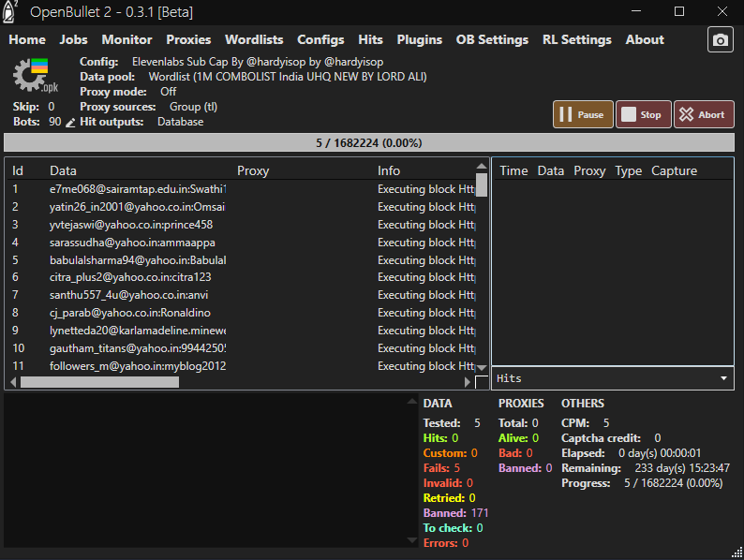Select bot row citra_plus2@yahoo.co.in:citra123

244,277
